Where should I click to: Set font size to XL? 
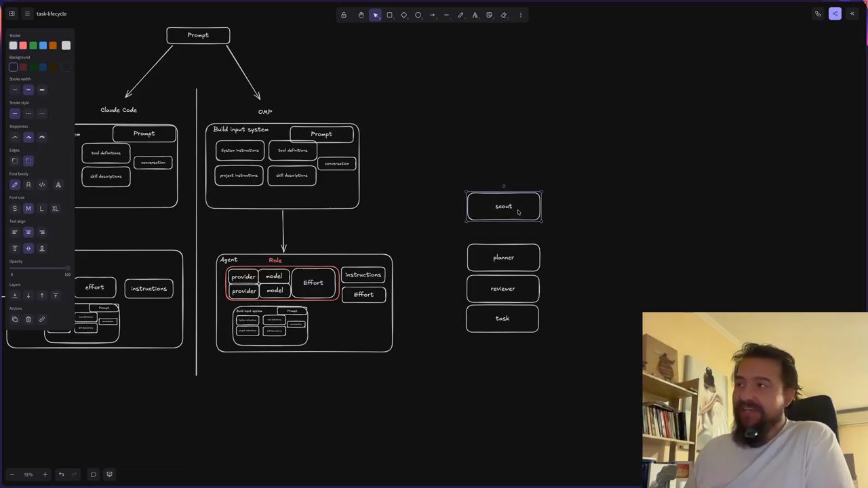(x=55, y=209)
